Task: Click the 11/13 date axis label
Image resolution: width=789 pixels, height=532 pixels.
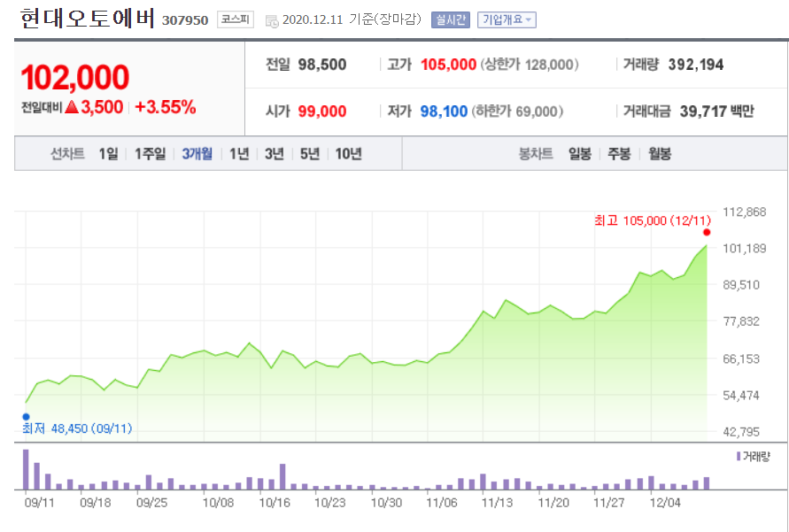Action: [497, 503]
